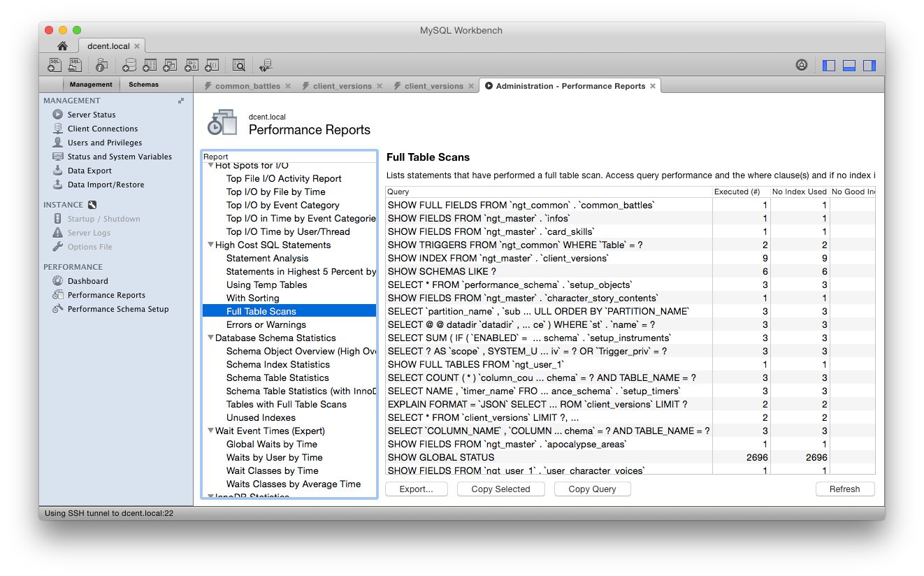Toggle the right secondary sidebar visibility
The height and width of the screenshot is (576, 924).
869,65
